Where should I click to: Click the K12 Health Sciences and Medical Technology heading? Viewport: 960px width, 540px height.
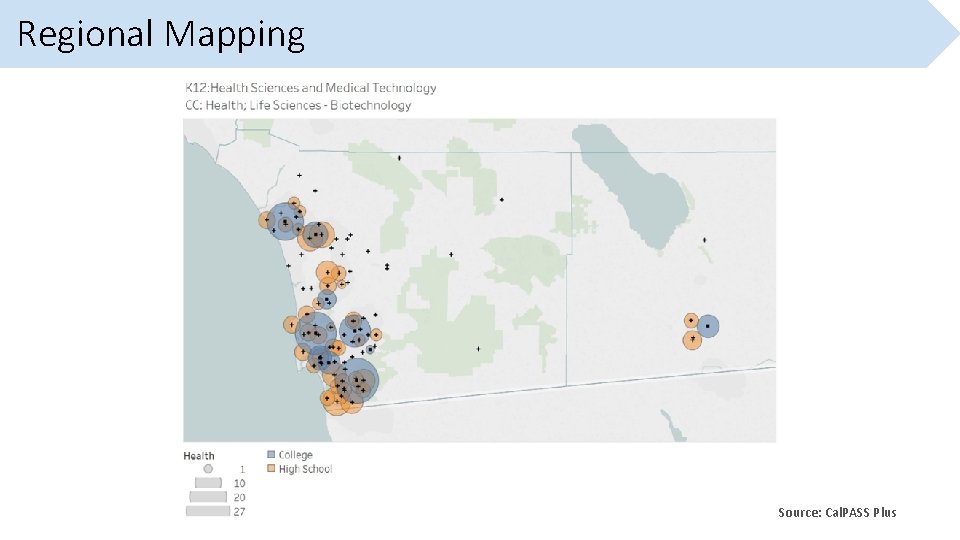click(x=311, y=88)
